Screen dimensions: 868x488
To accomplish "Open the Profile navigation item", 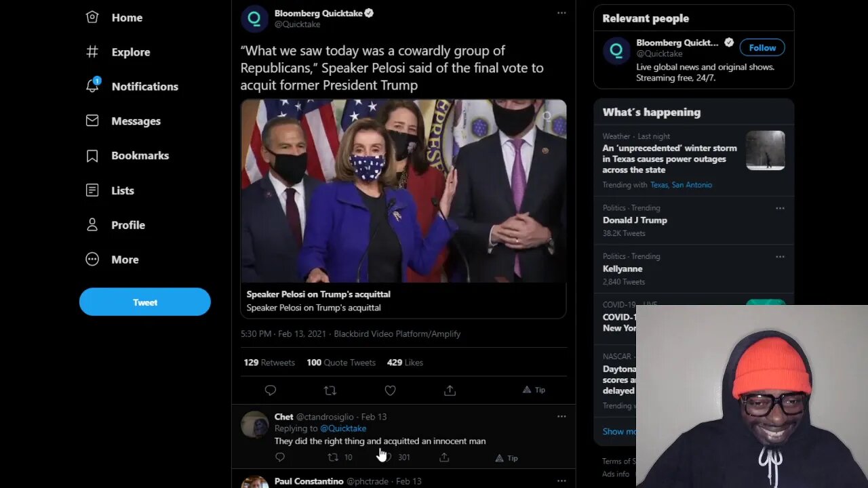I will (128, 225).
